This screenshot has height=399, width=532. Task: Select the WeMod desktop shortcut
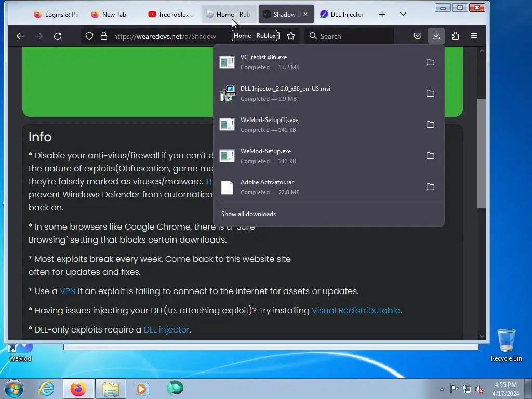click(20, 353)
